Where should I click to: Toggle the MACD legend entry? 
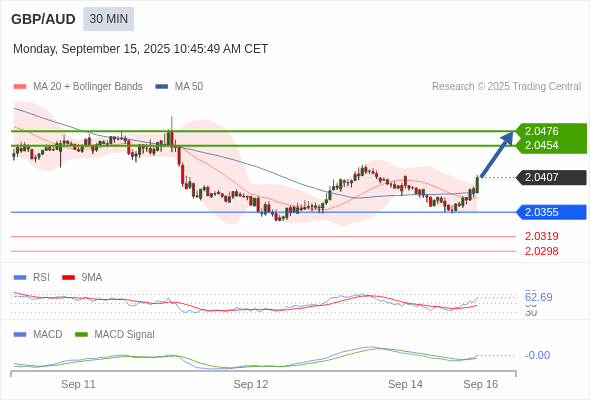[x=38, y=335]
